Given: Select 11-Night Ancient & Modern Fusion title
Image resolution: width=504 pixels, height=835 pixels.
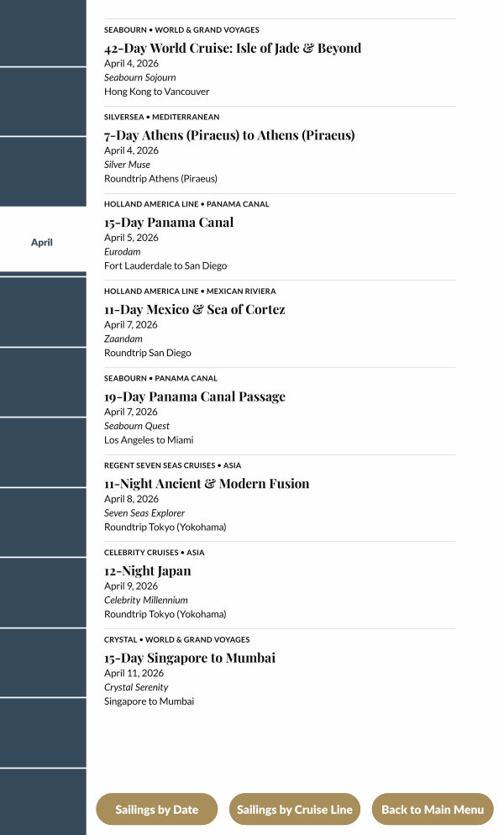Looking at the screenshot, I should (x=207, y=484).
